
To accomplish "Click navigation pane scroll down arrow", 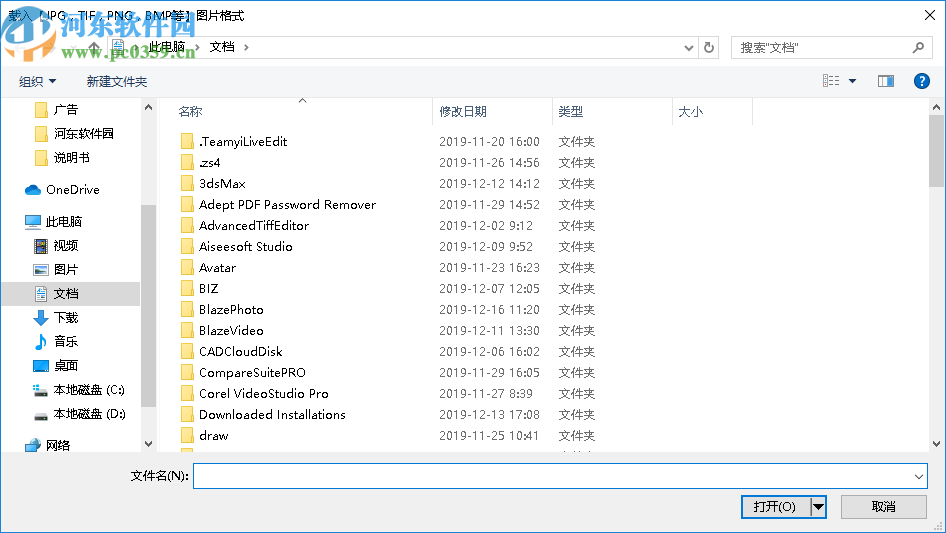I will pos(148,444).
